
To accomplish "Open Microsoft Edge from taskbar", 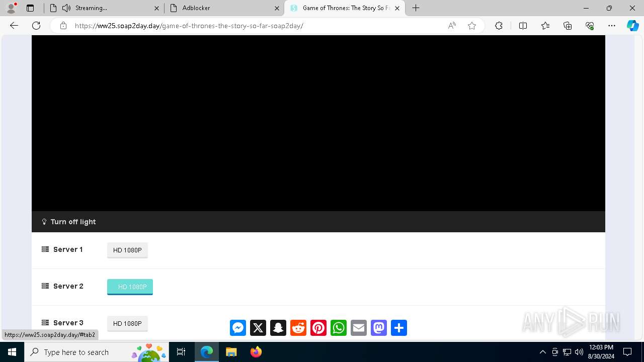I will point(207,352).
